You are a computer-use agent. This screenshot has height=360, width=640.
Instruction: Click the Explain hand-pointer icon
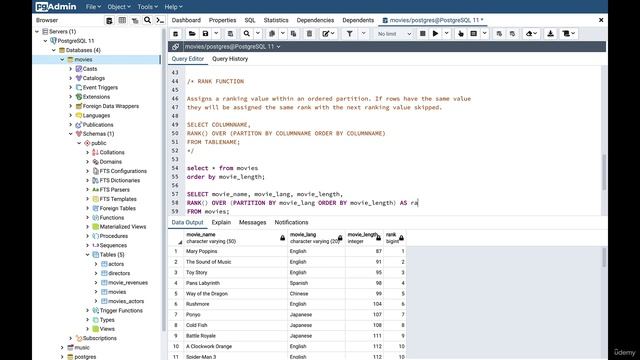tap(461, 34)
